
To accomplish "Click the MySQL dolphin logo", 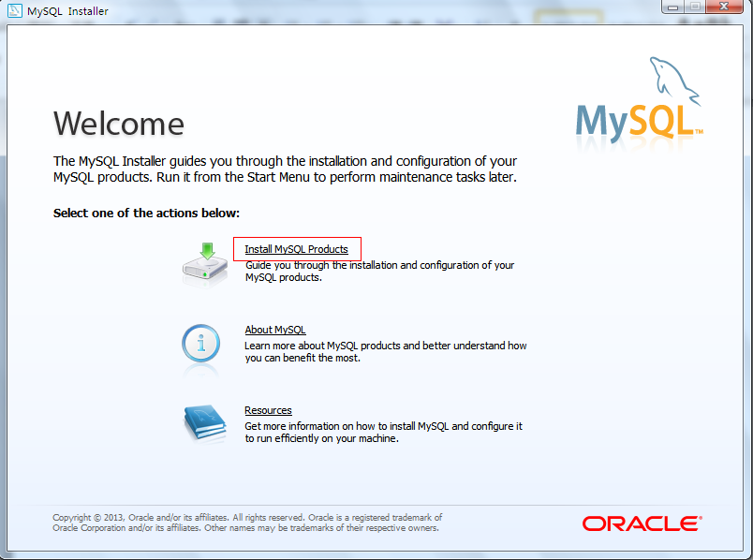I will pos(639,101).
